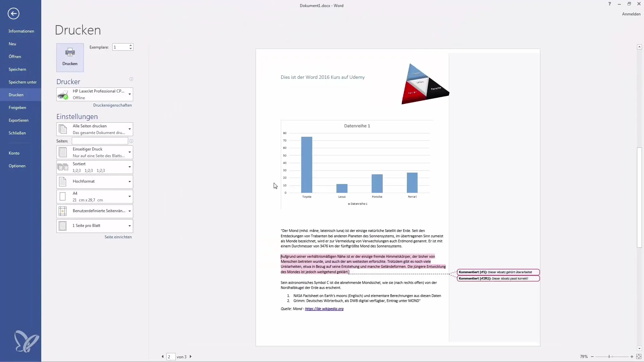Image resolution: width=644 pixels, height=362 pixels.
Task: Restore down the Word window
Action: [x=629, y=4]
